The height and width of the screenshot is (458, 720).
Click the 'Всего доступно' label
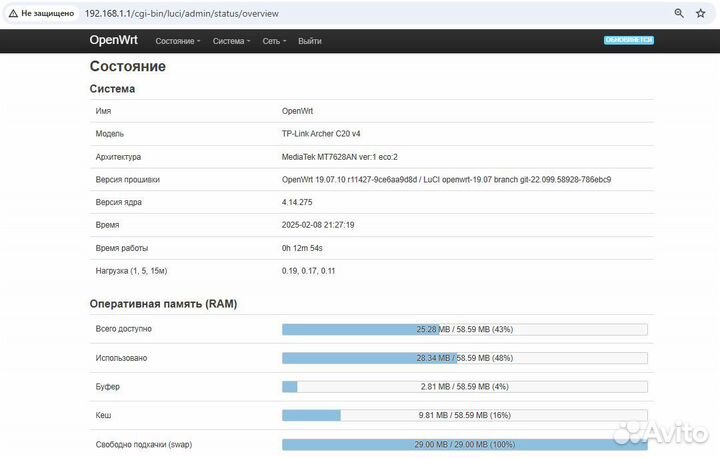click(124, 329)
